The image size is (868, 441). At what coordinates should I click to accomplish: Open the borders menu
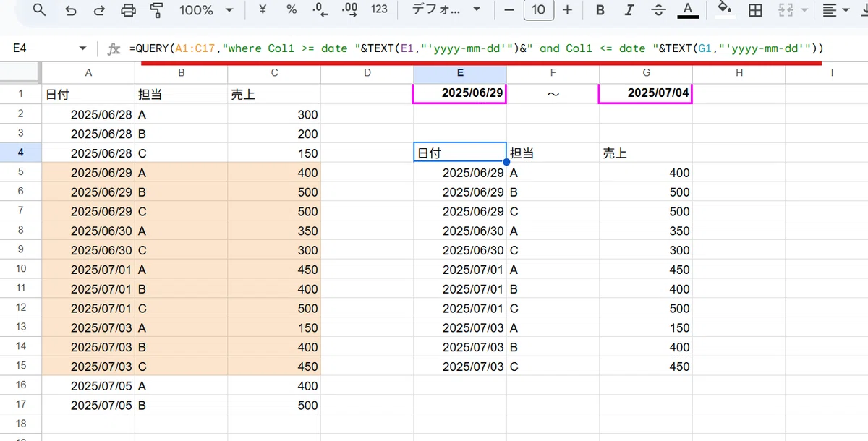(x=755, y=10)
